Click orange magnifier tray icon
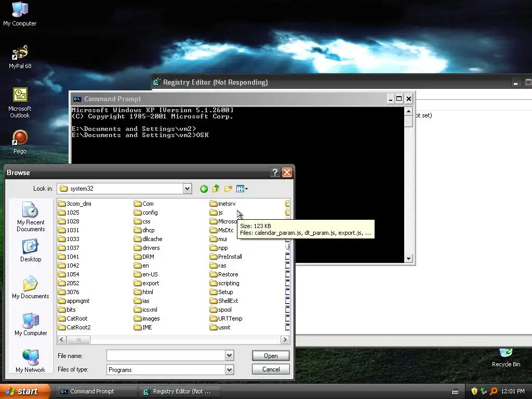The image size is (532, 399). pos(494,391)
